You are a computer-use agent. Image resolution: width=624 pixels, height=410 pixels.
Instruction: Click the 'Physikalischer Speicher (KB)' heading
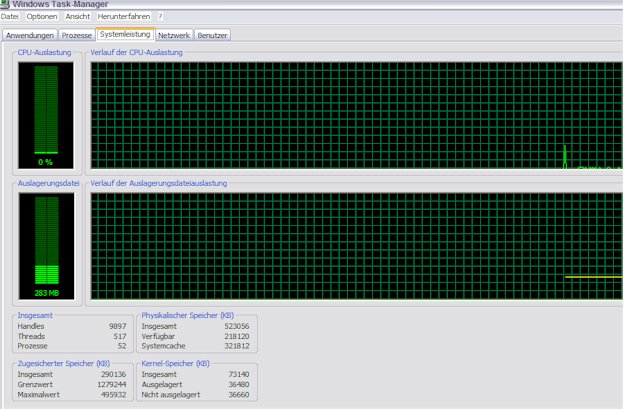188,316
